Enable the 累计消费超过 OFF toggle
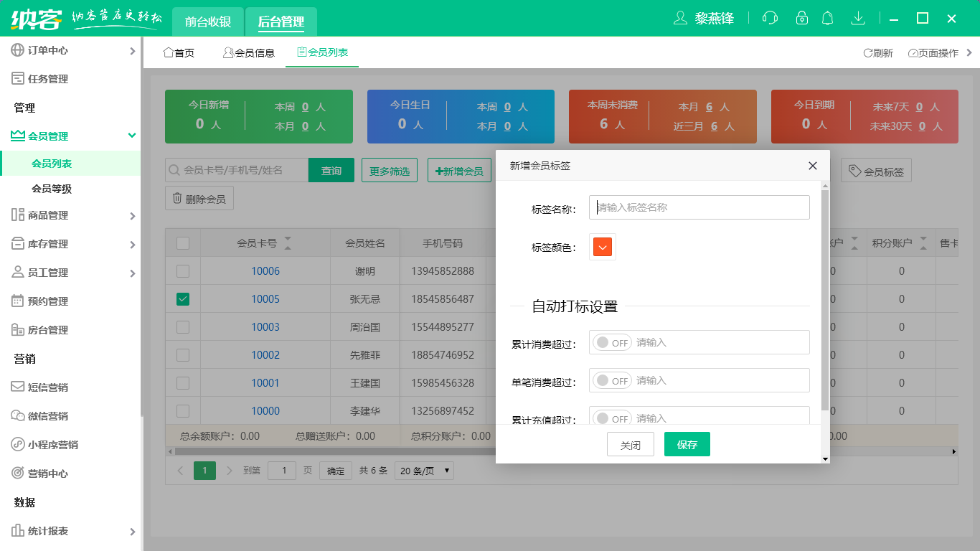Screen dimensions: 980x551 [611, 342]
